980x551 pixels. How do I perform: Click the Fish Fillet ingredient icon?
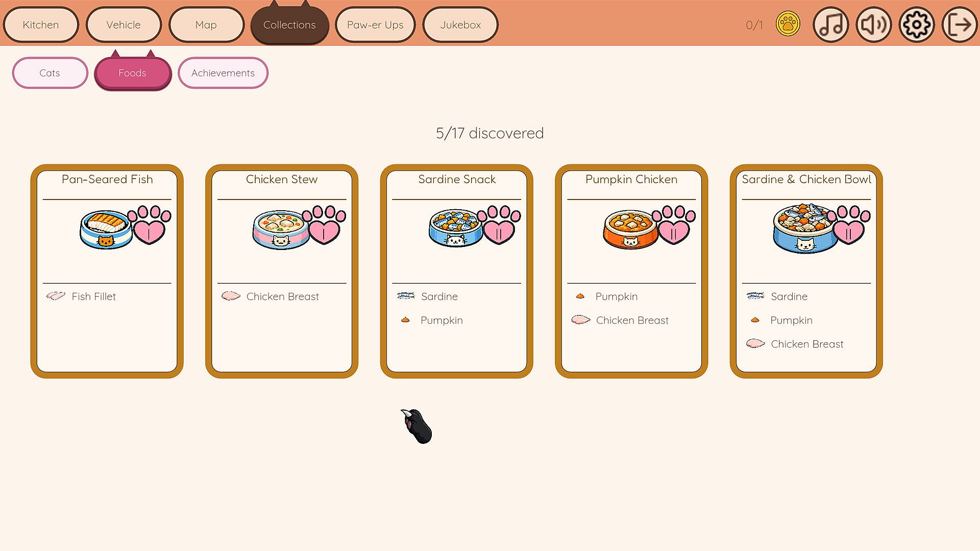coord(56,296)
